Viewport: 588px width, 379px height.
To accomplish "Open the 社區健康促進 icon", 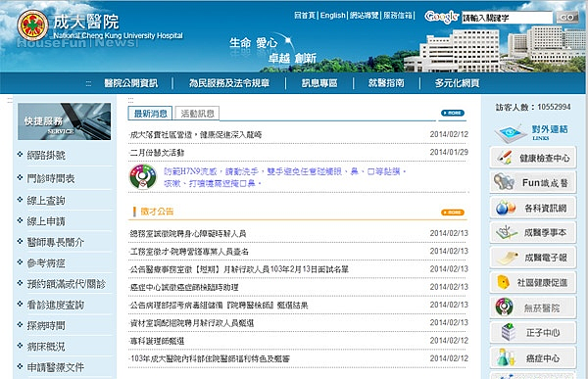I will 504,282.
